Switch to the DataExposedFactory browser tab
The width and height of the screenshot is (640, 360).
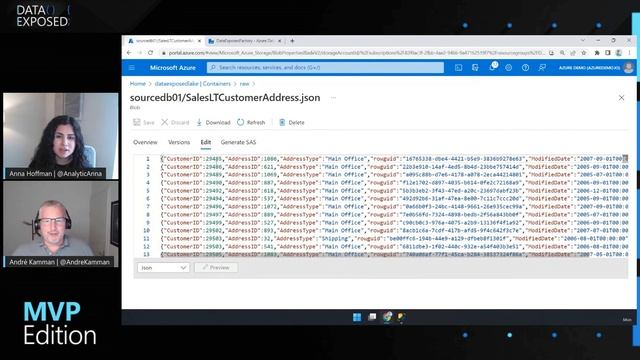pos(244,41)
